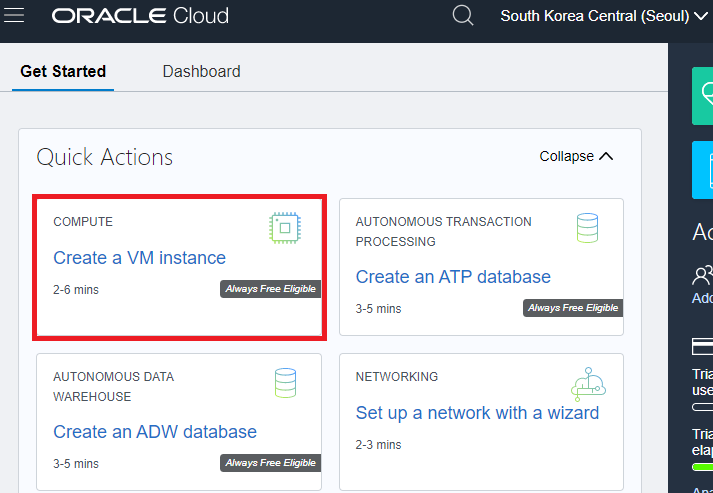Click the COMPUTE card heading

click(x=83, y=221)
